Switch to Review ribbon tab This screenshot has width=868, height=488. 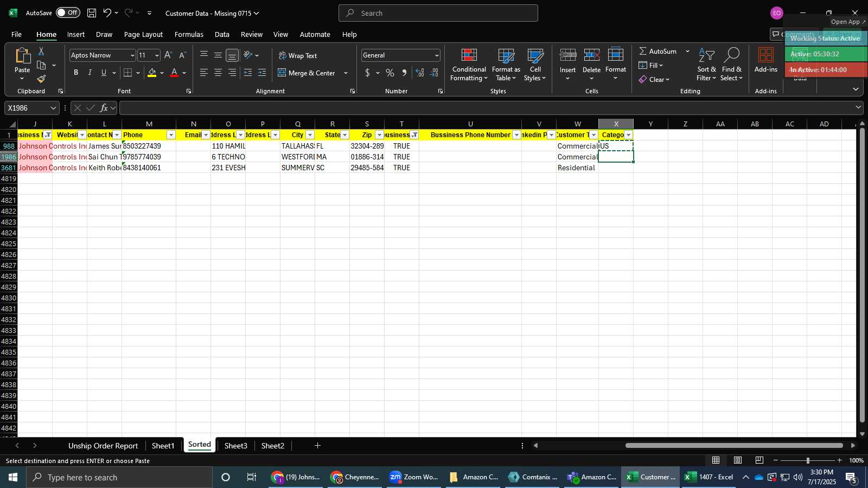click(252, 34)
